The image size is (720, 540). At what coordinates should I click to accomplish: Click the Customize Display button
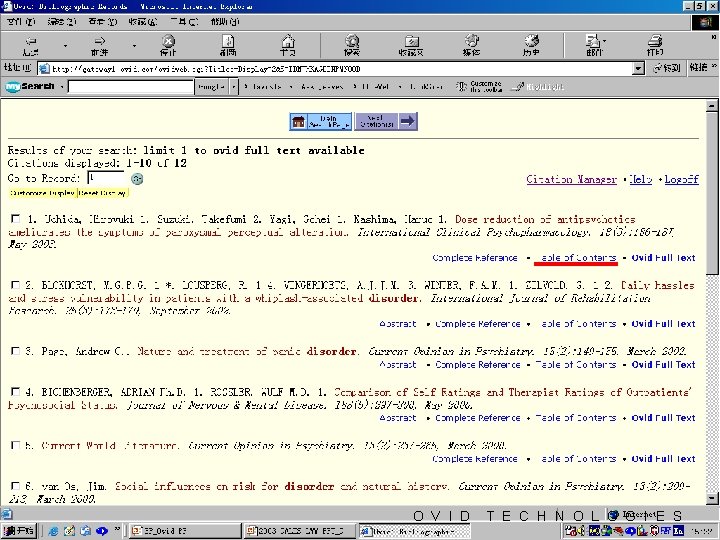tap(42, 193)
